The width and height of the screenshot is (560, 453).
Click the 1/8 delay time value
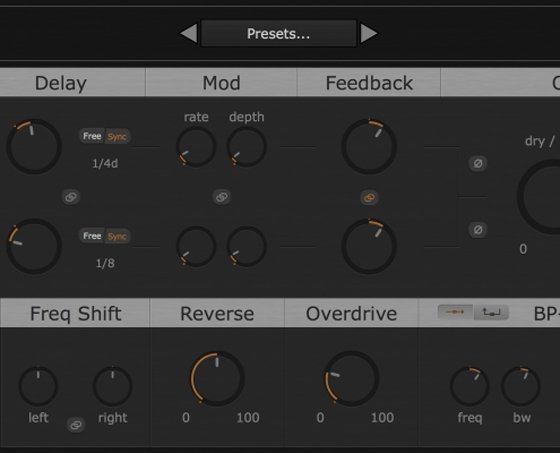(x=105, y=264)
